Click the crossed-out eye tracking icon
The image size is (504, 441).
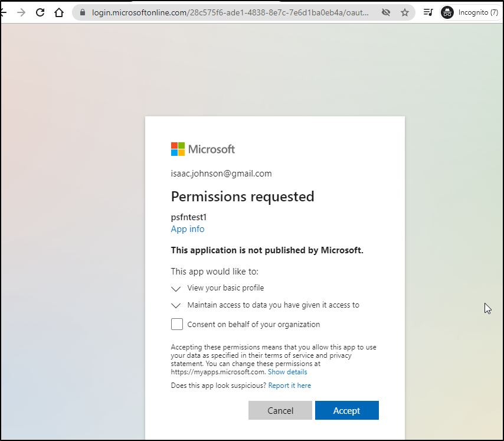point(386,12)
